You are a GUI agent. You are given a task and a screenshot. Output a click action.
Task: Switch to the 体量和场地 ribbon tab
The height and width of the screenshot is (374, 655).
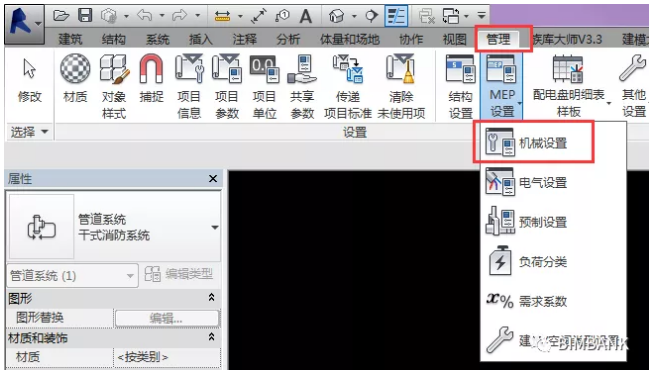pos(350,39)
